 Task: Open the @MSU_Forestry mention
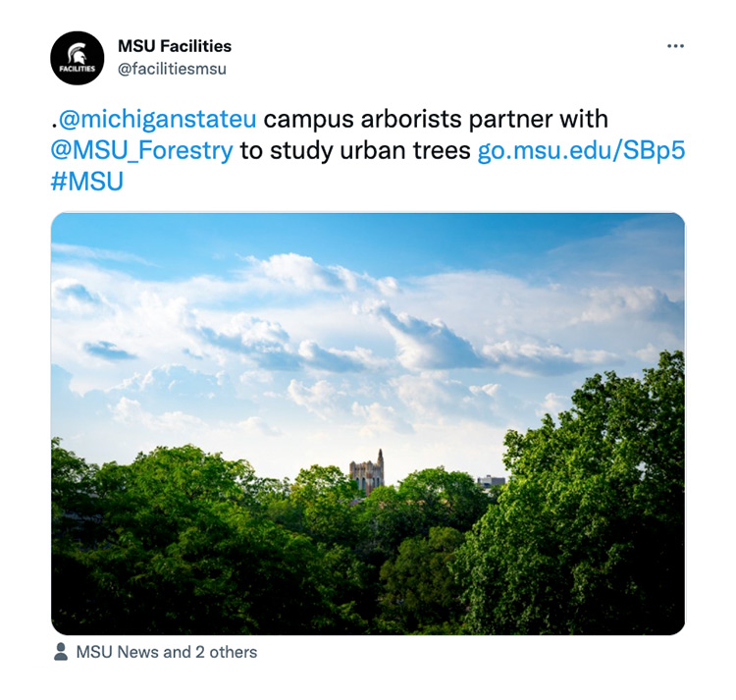(142, 150)
